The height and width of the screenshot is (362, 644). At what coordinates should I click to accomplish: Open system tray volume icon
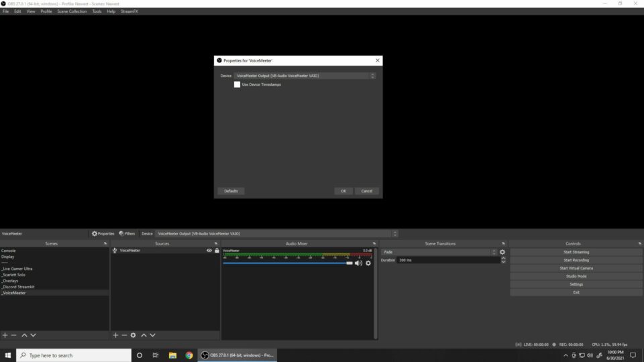point(590,355)
